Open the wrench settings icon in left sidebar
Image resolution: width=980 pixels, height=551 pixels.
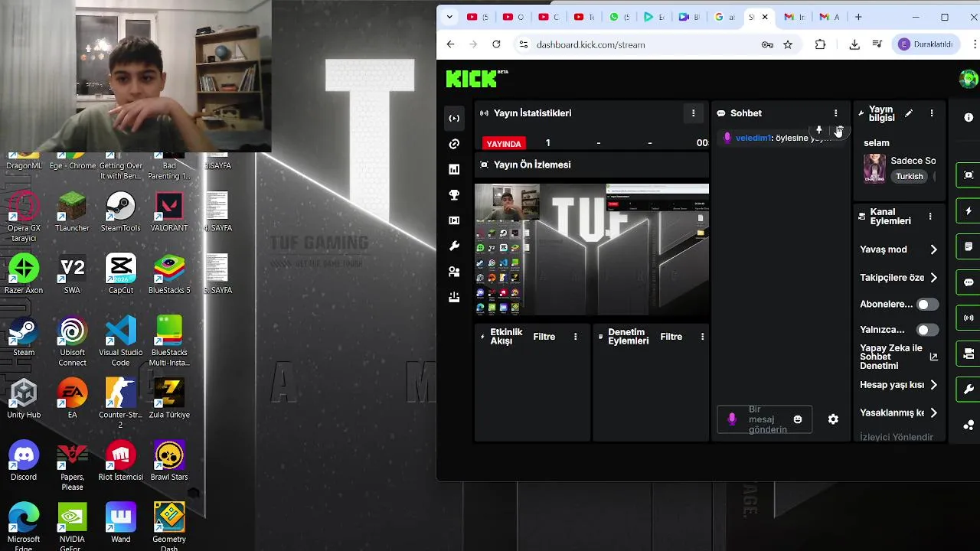click(x=454, y=246)
